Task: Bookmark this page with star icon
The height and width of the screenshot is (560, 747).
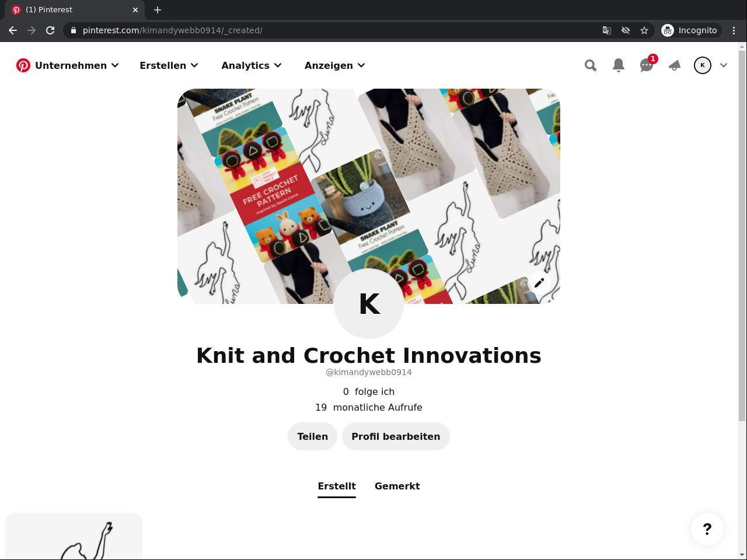Action: 644,30
